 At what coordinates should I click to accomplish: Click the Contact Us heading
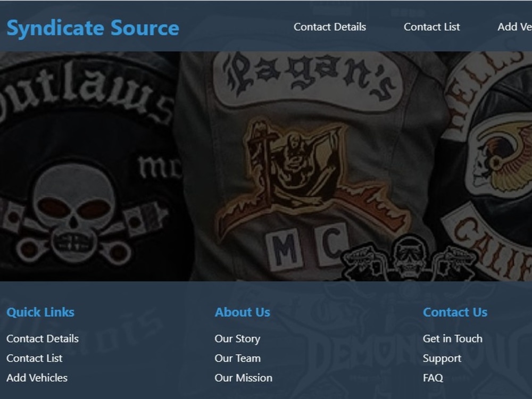[x=455, y=312]
